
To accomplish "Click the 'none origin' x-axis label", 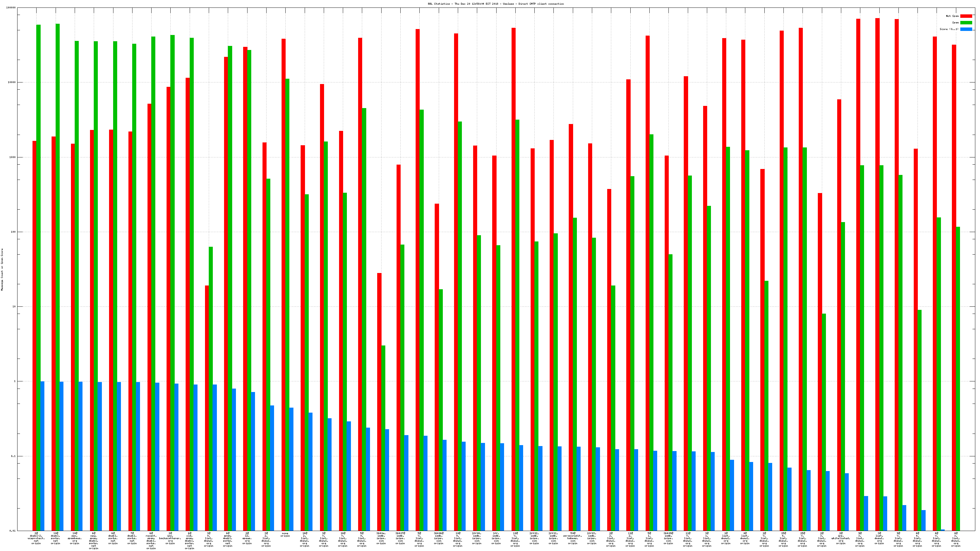I will pos(285,535).
